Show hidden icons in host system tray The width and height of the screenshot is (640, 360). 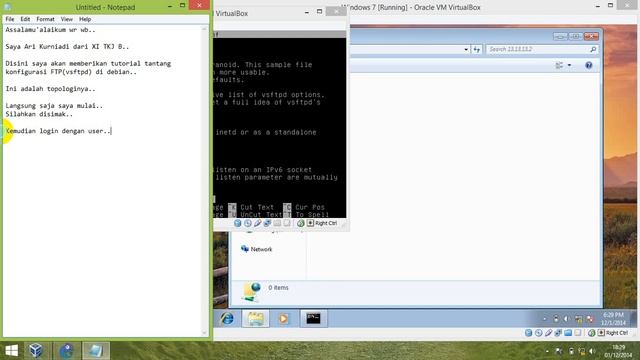(x=547, y=351)
